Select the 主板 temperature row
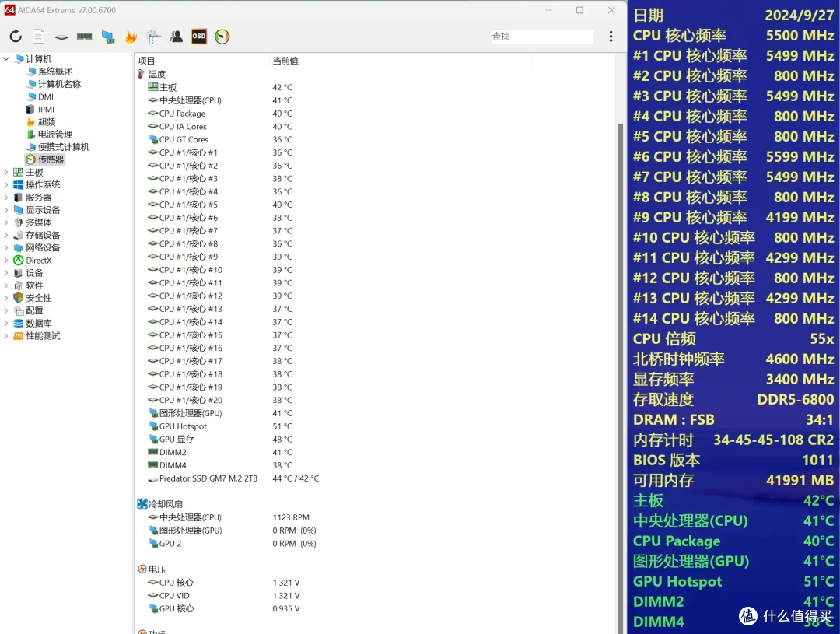This screenshot has height=634, width=840. pyautogui.click(x=221, y=87)
